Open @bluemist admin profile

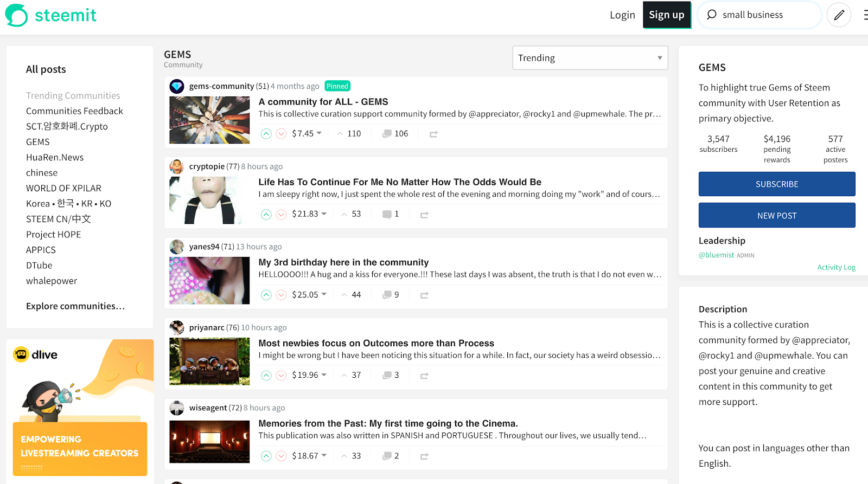tap(716, 255)
